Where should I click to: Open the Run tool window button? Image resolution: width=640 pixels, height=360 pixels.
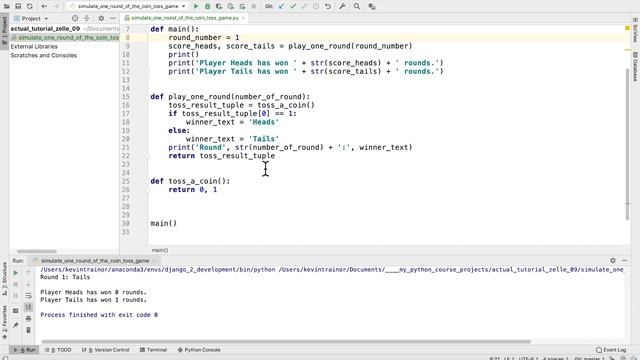(x=24, y=350)
